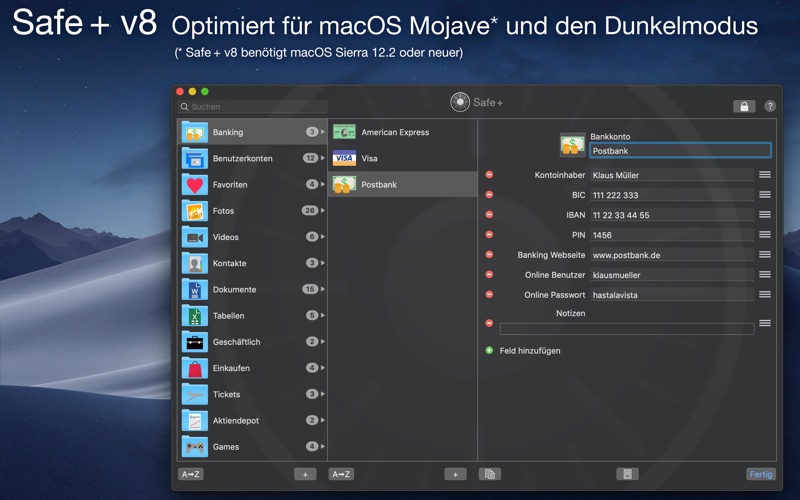Expand Benutzerkonten category arrow

(322, 158)
